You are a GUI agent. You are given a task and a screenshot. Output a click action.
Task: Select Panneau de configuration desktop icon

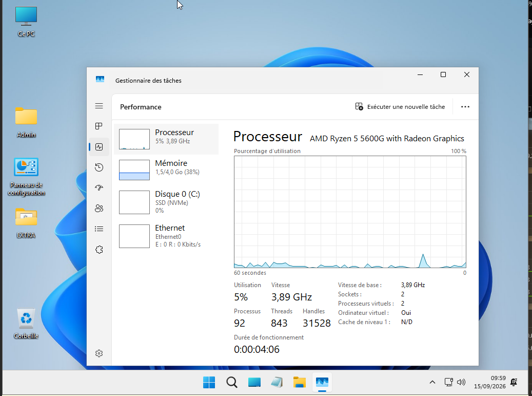point(26,177)
